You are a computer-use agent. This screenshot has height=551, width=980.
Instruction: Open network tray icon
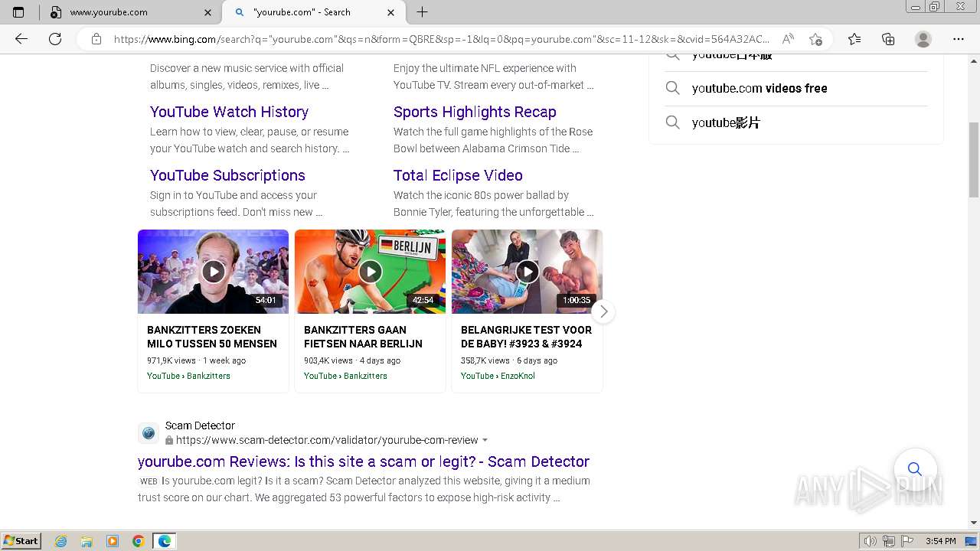889,541
